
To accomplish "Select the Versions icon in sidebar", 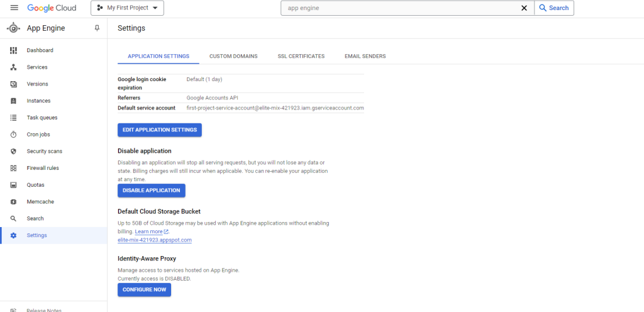I will (x=13, y=84).
